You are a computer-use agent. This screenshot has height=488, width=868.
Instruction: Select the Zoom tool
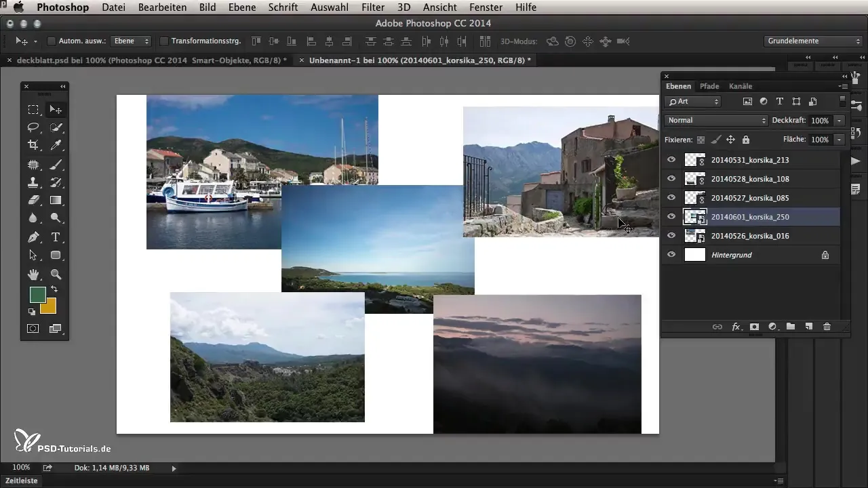(56, 274)
